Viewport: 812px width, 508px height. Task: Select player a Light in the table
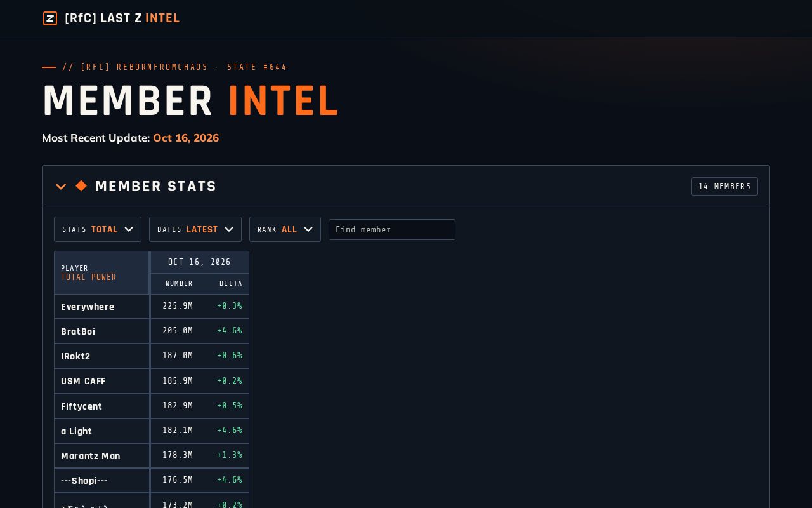coord(76,431)
